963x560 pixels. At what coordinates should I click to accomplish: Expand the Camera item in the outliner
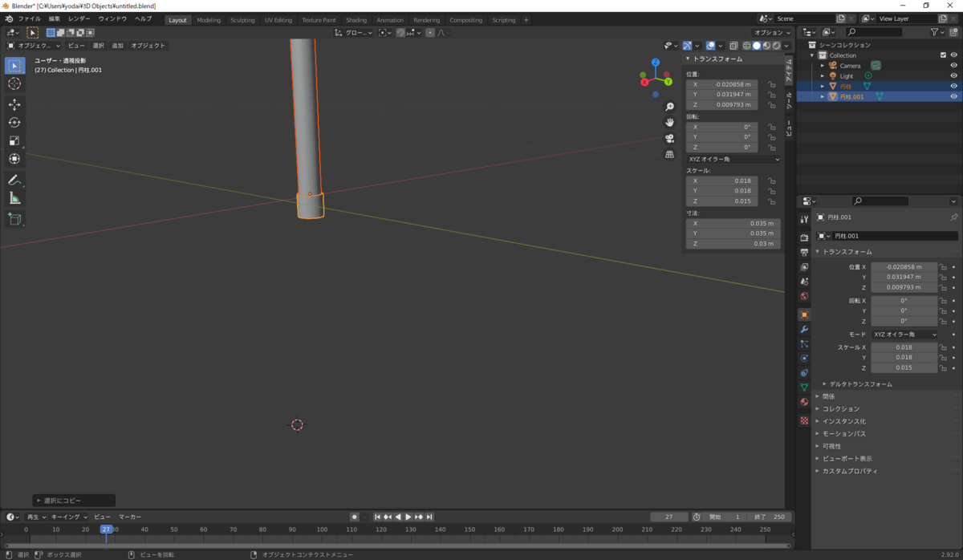click(822, 66)
